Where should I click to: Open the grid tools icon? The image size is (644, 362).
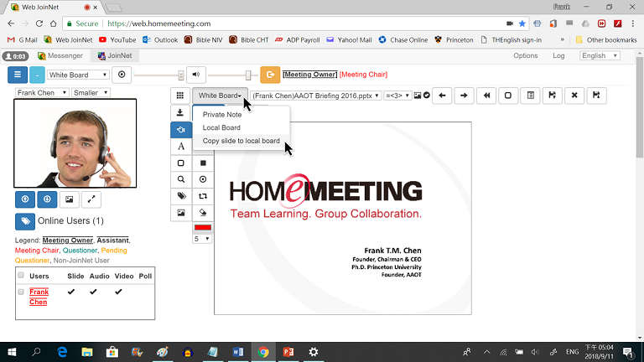tap(181, 96)
